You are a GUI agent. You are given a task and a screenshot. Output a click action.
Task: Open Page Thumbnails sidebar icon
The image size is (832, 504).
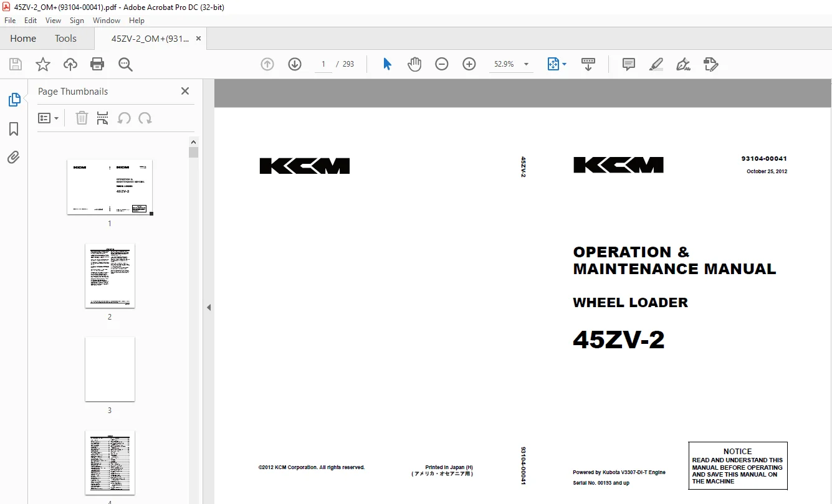[14, 100]
